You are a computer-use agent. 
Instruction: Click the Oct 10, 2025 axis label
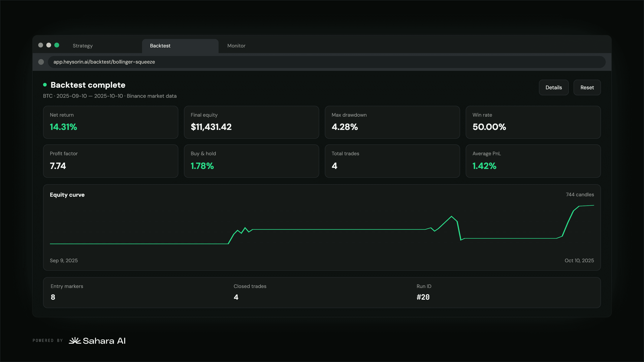click(x=579, y=261)
